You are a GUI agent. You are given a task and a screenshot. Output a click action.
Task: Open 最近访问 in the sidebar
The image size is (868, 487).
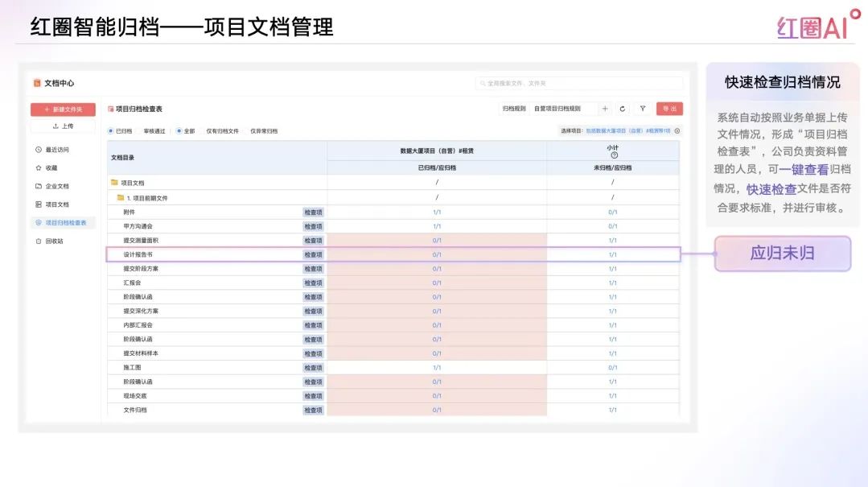coord(56,150)
